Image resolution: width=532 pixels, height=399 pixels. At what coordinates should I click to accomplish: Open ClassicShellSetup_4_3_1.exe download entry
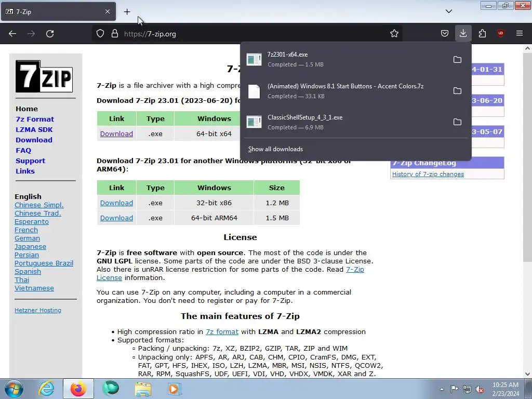pos(346,122)
